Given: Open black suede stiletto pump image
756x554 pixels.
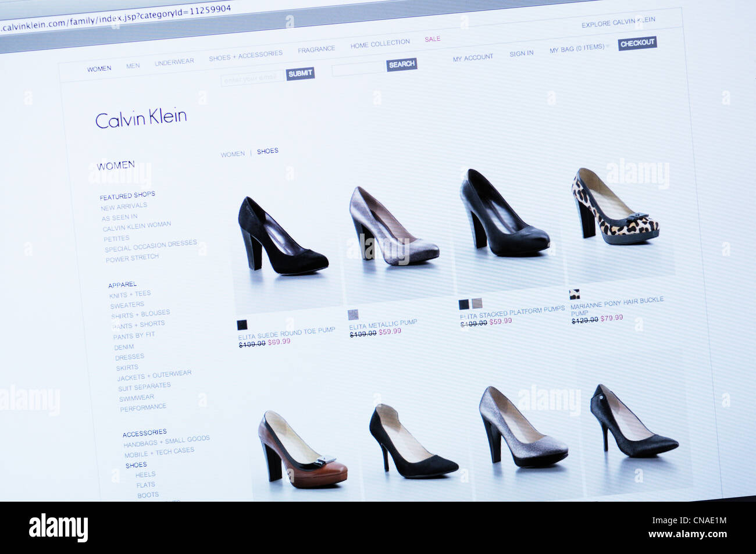Looking at the screenshot, I should (413, 441).
